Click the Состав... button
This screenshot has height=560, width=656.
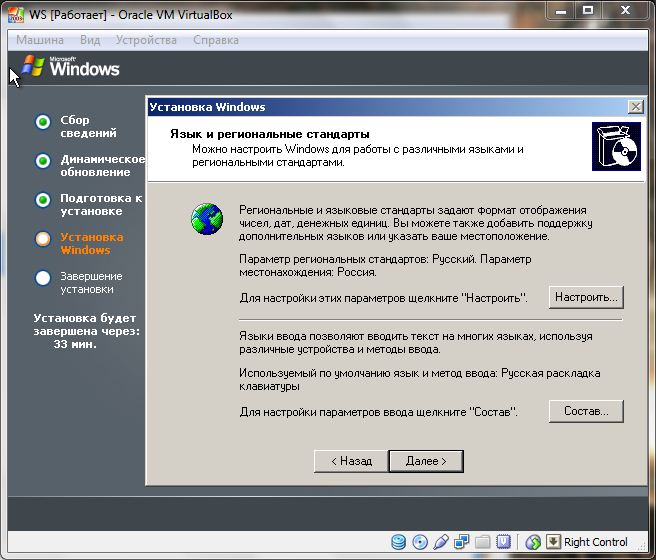586,411
